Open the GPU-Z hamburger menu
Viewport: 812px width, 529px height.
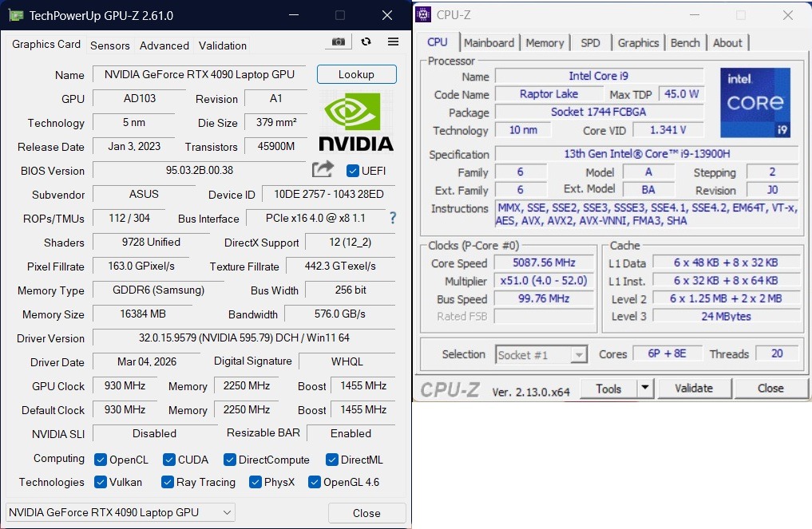click(x=393, y=41)
